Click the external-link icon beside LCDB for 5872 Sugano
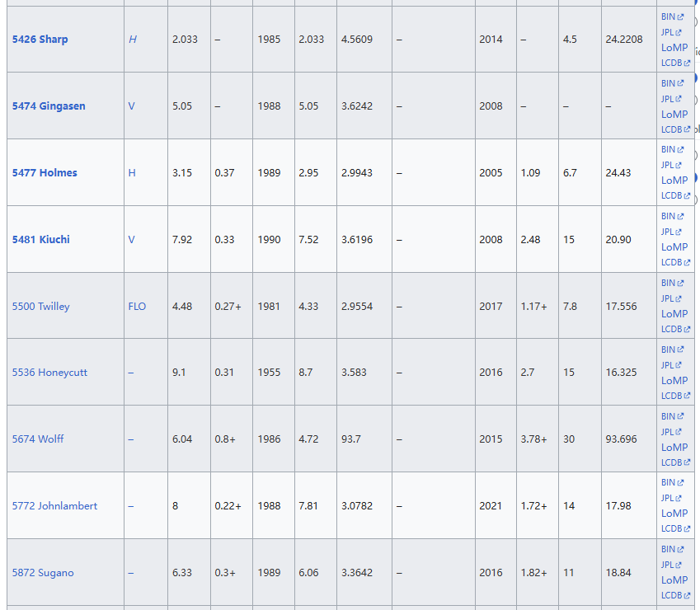This screenshot has height=610, width=700. tap(687, 596)
